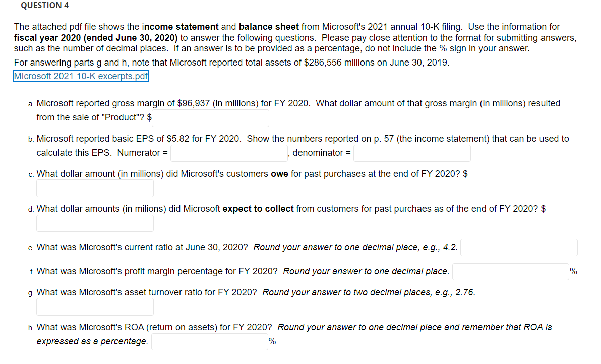Click the EPS denominator answer box

pos(412,153)
